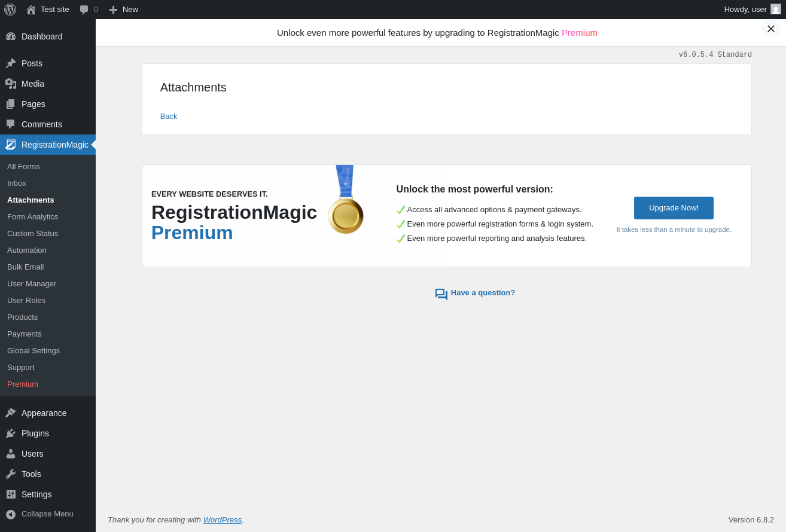
Task: Click 'Unlock the most powerful version:' heading
Action: tap(475, 189)
